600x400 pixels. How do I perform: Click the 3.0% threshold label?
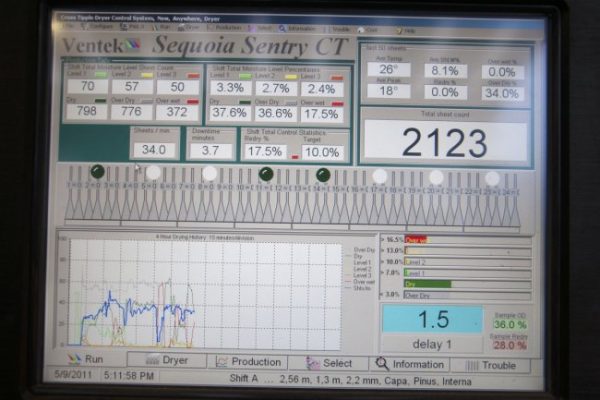[x=390, y=295]
